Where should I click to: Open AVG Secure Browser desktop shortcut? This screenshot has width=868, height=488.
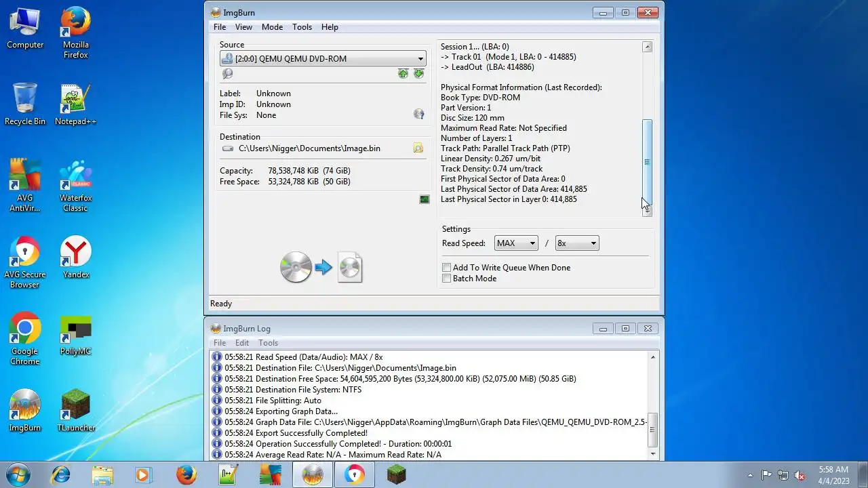pos(25,262)
